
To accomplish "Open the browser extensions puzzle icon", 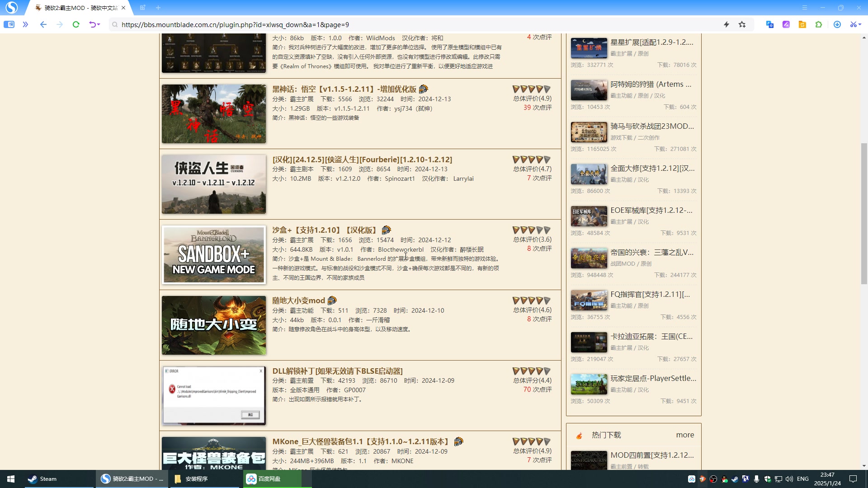I will coord(819,24).
